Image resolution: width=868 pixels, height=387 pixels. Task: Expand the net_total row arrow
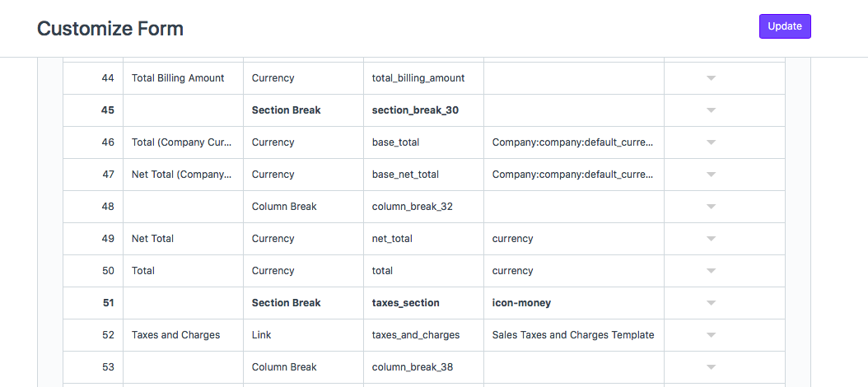(x=712, y=239)
